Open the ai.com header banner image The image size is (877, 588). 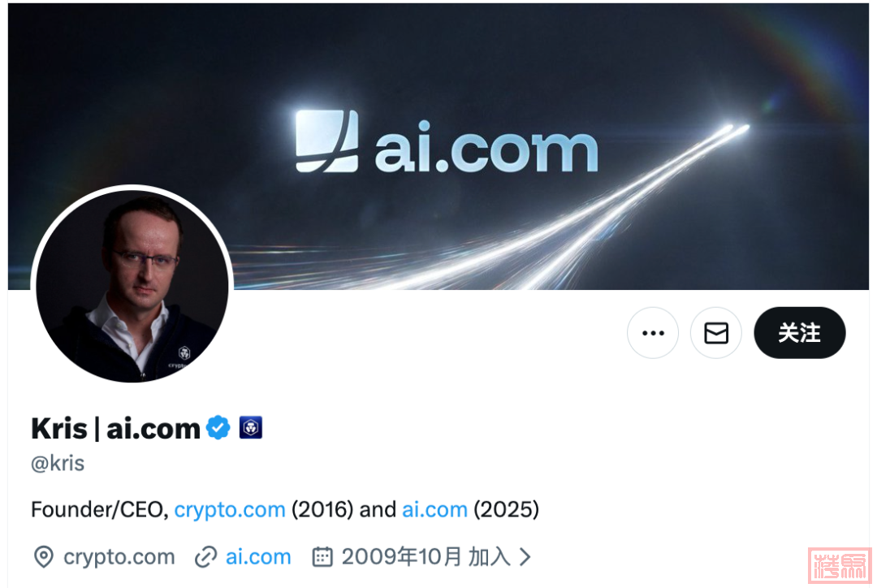438,146
